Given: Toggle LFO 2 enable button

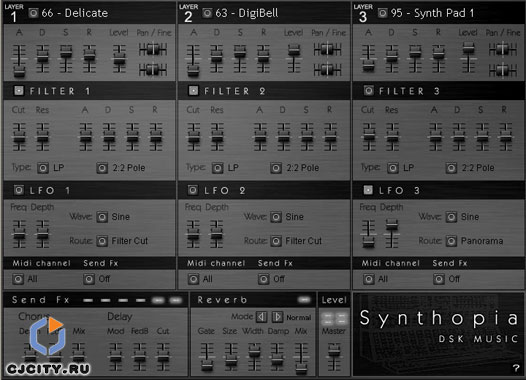Looking at the screenshot, I should click(x=193, y=190).
